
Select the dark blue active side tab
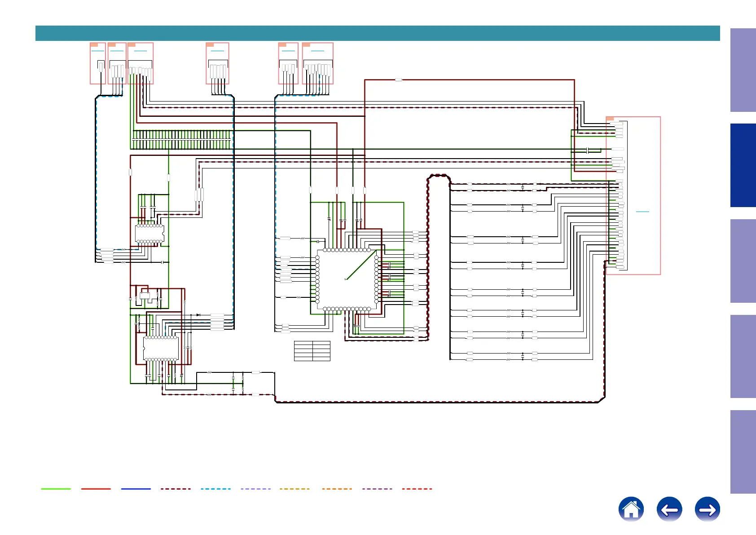pyautogui.click(x=743, y=165)
